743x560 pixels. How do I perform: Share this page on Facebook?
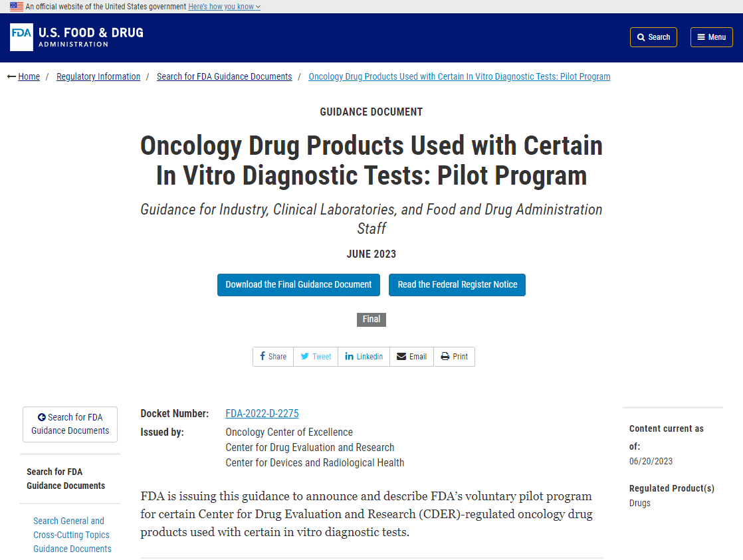(273, 356)
